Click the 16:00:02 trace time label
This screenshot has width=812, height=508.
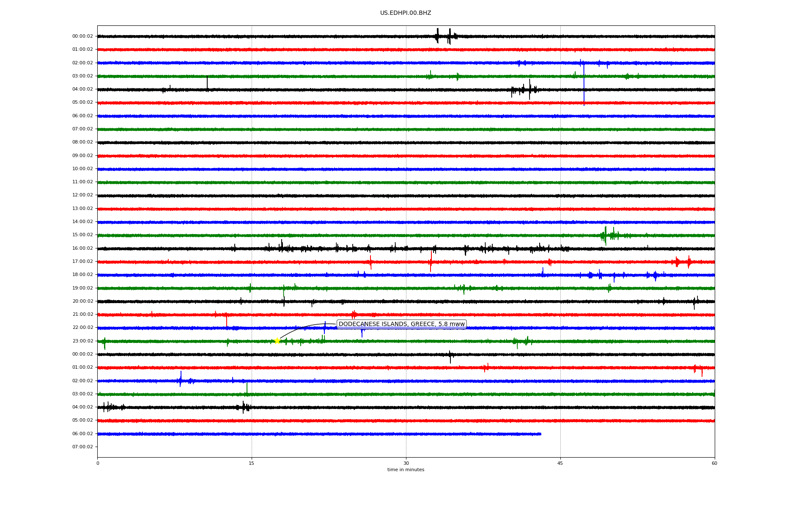pyautogui.click(x=82, y=248)
